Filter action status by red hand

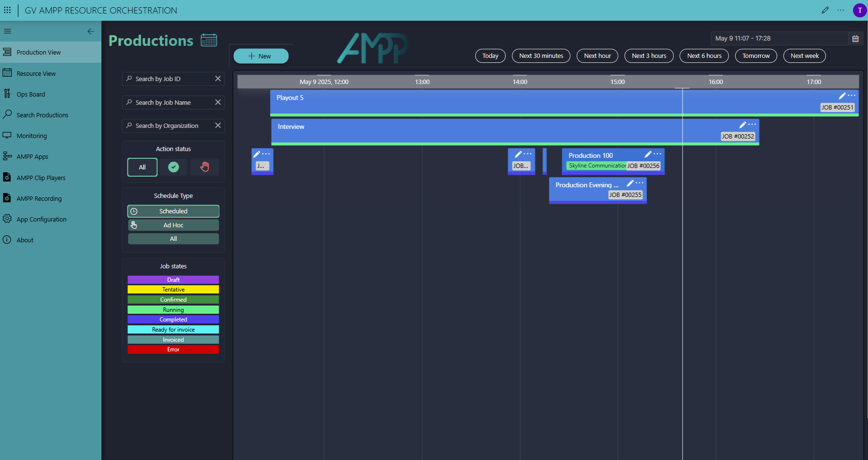coord(205,167)
